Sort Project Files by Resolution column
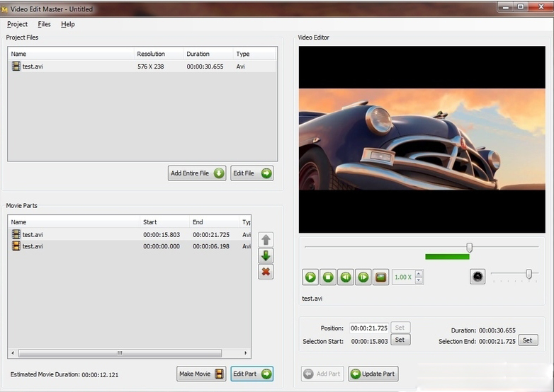Image resolution: width=554 pixels, height=392 pixels. [159, 54]
